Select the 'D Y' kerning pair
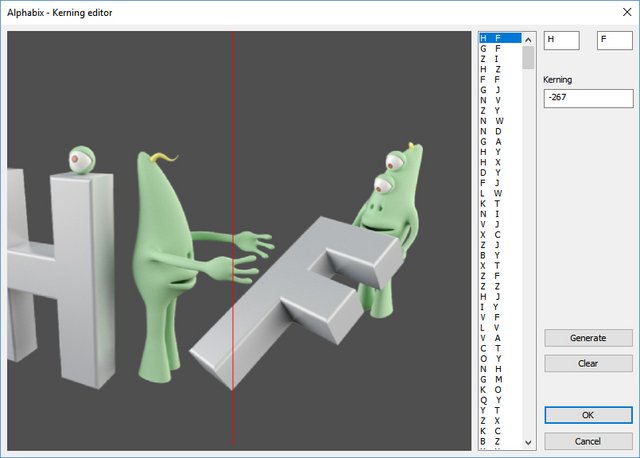Image resolution: width=640 pixels, height=458 pixels. click(x=500, y=173)
